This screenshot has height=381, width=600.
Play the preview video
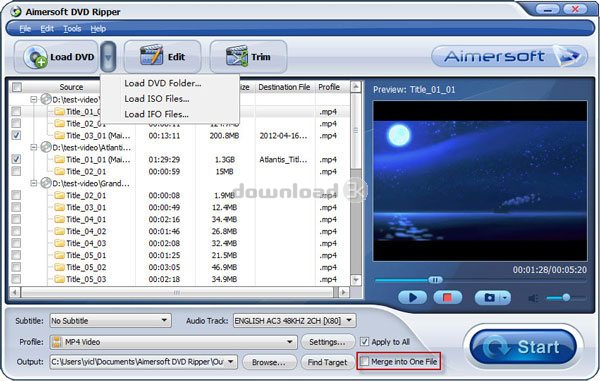tap(412, 297)
